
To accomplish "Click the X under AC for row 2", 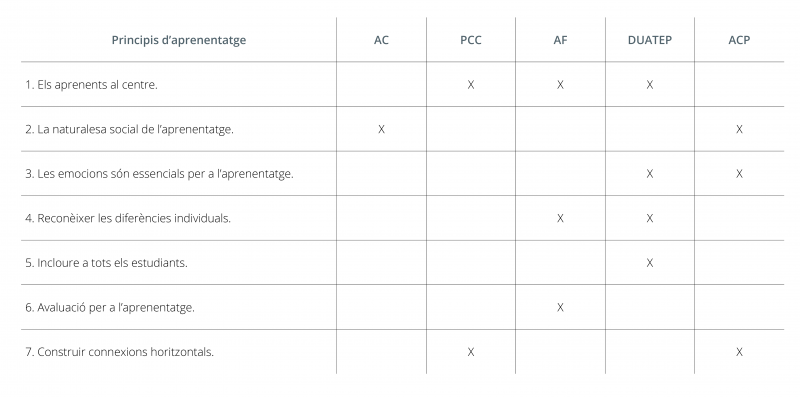I will click(381, 129).
